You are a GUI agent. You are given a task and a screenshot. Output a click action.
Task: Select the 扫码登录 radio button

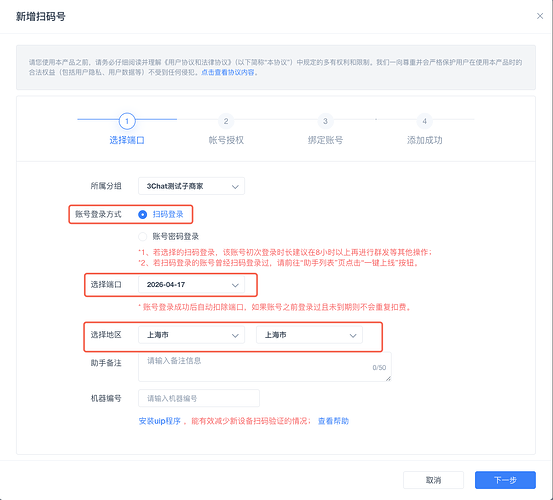[142, 214]
